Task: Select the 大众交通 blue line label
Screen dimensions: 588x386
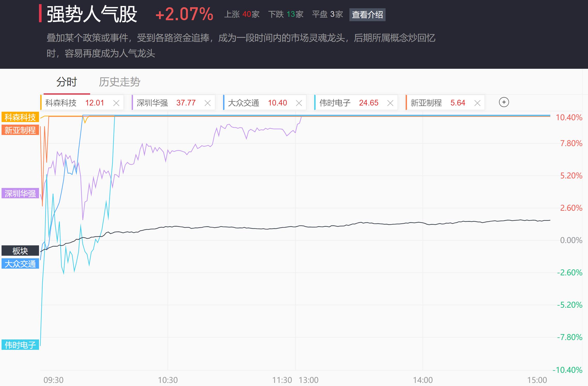Action: [x=20, y=264]
